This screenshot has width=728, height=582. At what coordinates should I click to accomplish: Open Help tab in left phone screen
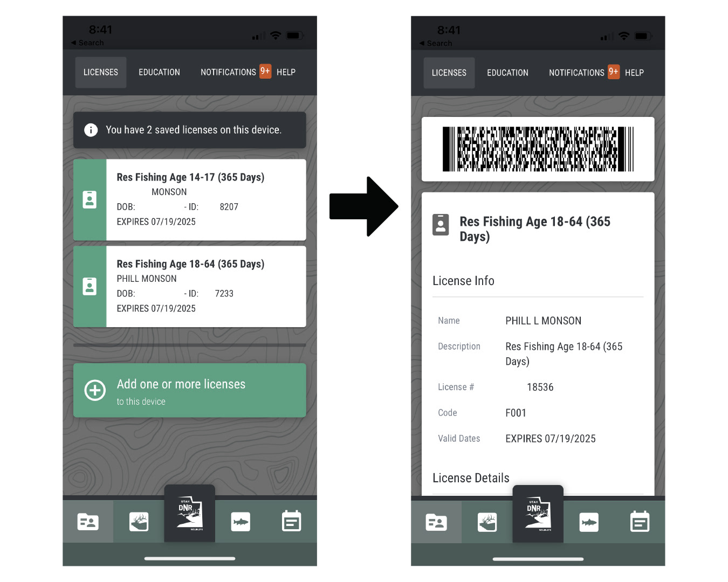coord(286,72)
